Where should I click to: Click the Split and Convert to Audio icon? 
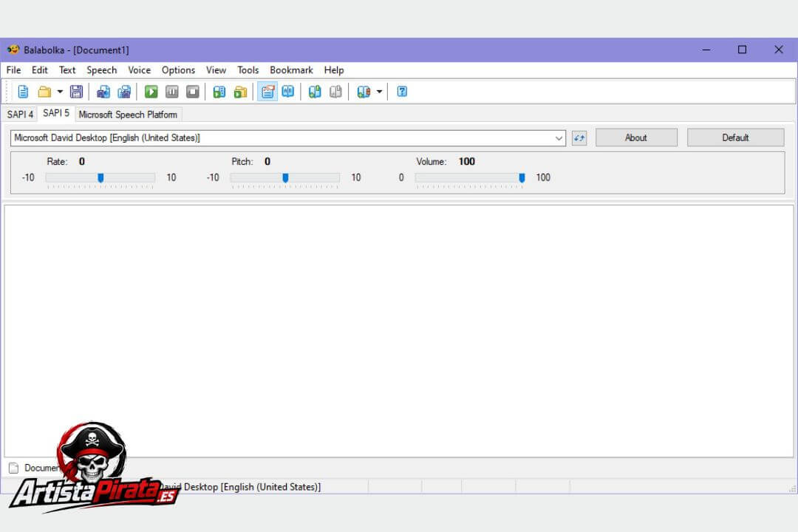(x=124, y=92)
